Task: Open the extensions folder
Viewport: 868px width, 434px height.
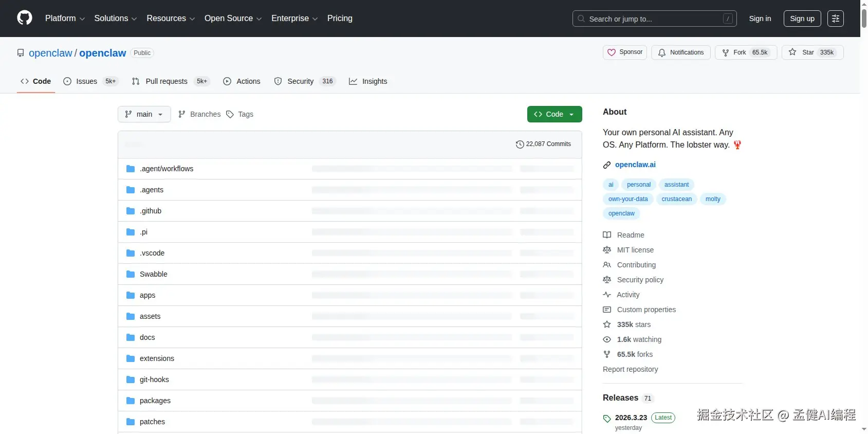Action: point(157,358)
